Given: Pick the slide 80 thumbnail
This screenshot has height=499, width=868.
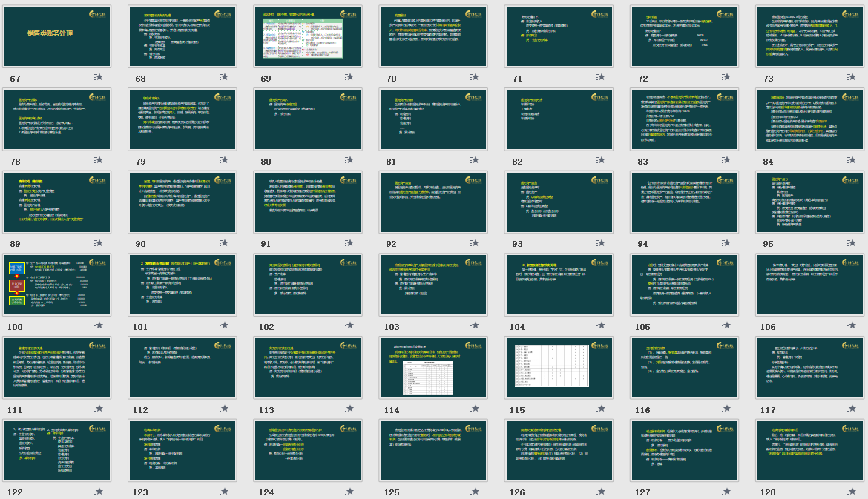Looking at the screenshot, I should [308, 119].
